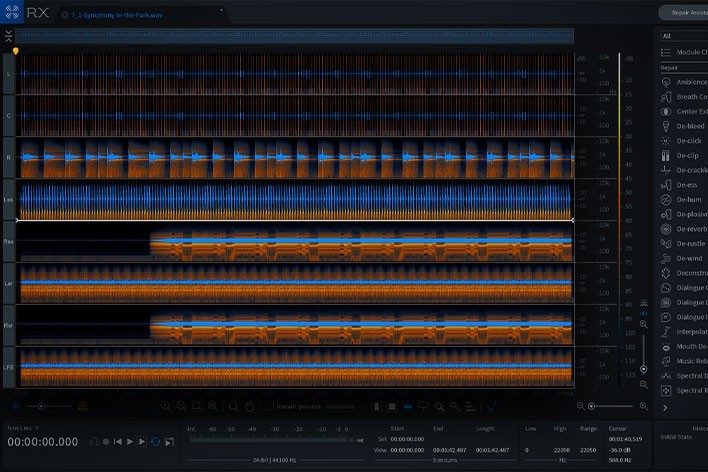The height and width of the screenshot is (472, 708).
Task: Open the Interpolate module
Action: pyautogui.click(x=685, y=332)
